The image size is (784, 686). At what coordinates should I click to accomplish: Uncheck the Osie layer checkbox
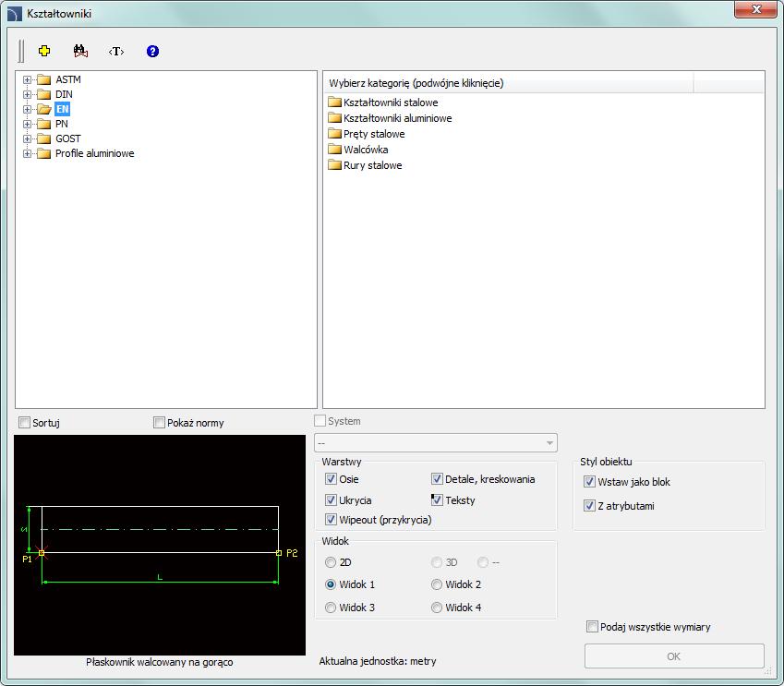(331, 478)
